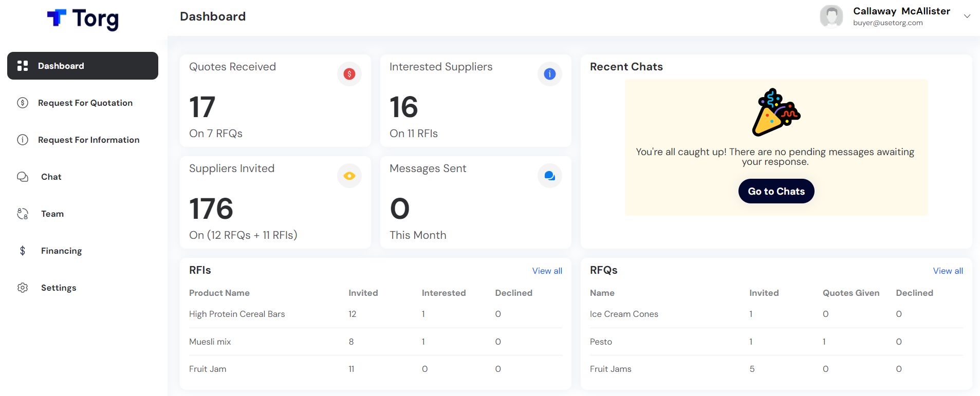View all RFIs link
Image resolution: width=980 pixels, height=396 pixels.
(547, 271)
